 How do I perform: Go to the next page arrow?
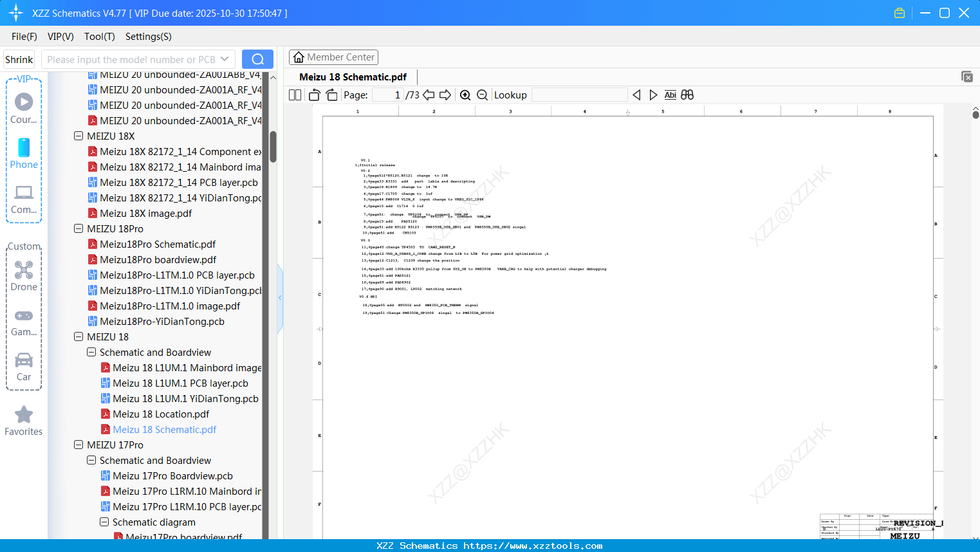tap(445, 95)
